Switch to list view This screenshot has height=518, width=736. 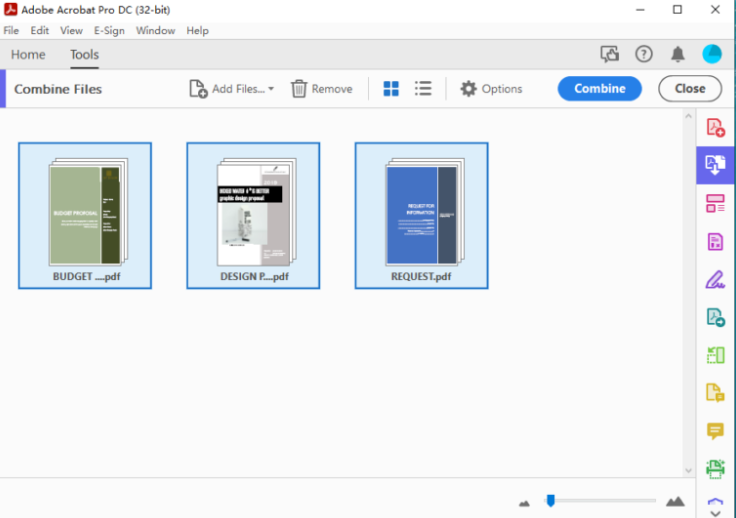(x=423, y=89)
